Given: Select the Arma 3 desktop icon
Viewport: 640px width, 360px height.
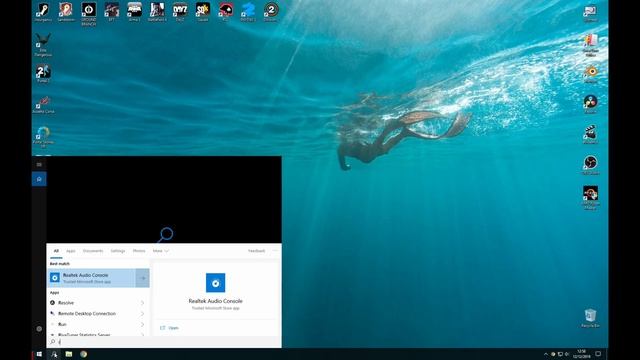Looking at the screenshot, I should 134,12.
